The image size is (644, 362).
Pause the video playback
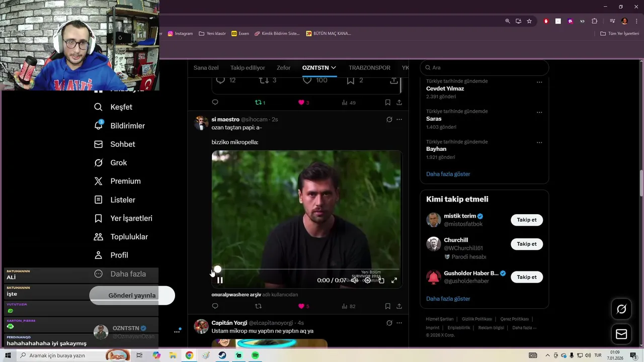(220, 281)
